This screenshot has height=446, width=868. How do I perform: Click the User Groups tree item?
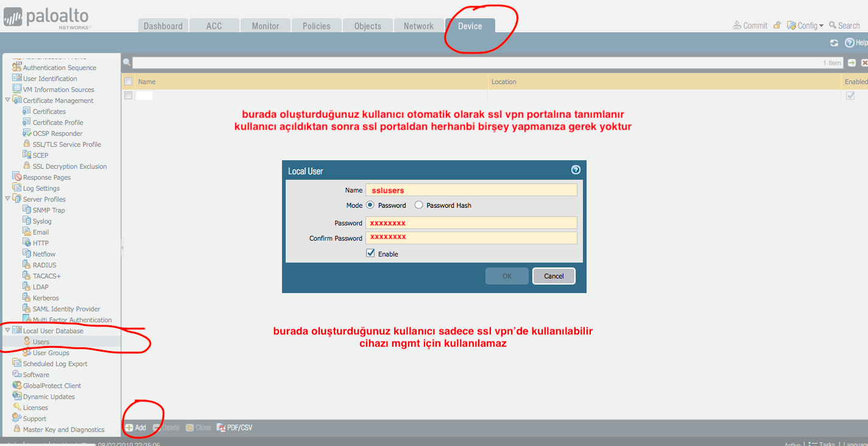pyautogui.click(x=51, y=353)
